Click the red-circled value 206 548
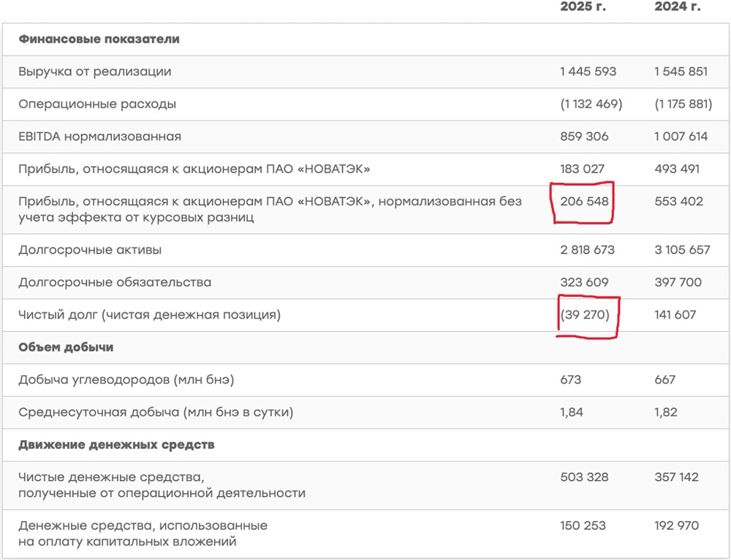The width and height of the screenshot is (731, 560). tap(584, 201)
